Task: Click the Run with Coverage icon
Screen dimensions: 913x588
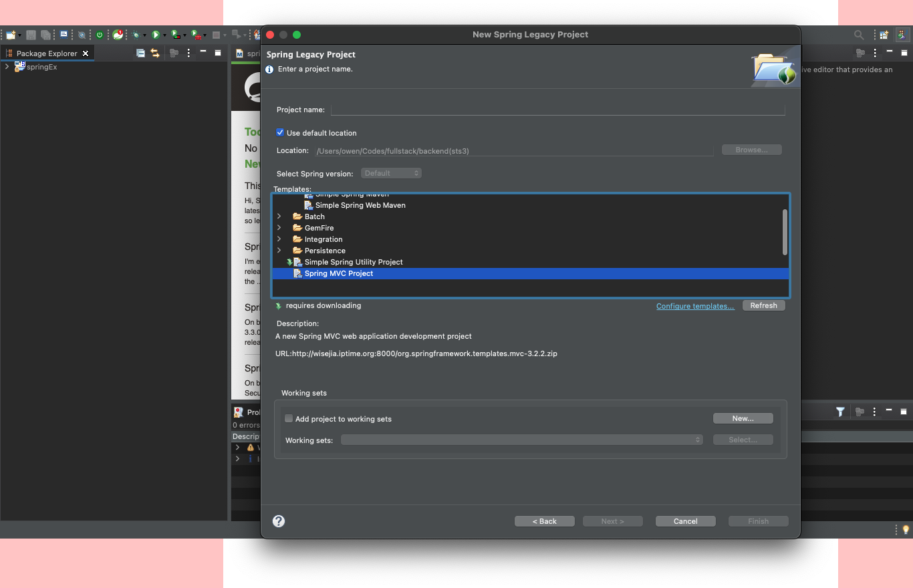Action: pyautogui.click(x=175, y=35)
